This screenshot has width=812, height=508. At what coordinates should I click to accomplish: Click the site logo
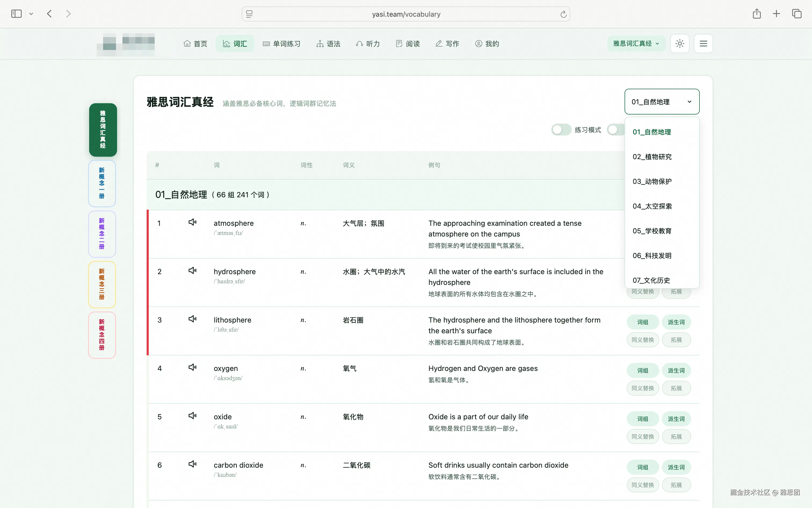pyautogui.click(x=126, y=44)
